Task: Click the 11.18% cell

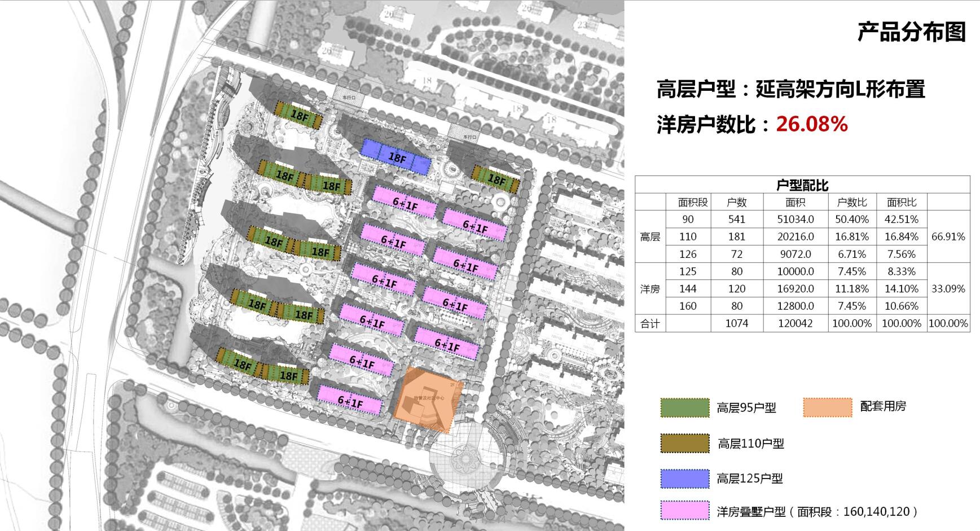Action: 852,289
